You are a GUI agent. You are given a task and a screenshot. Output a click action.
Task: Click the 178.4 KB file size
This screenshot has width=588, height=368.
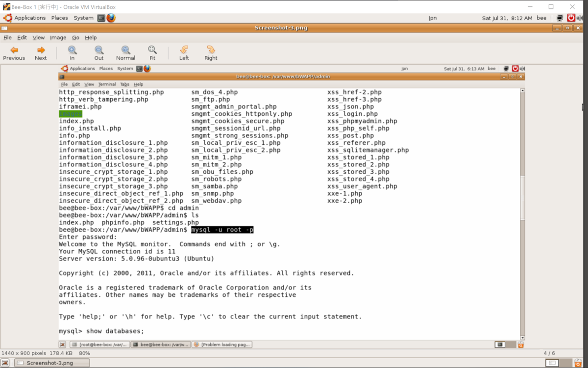pos(61,353)
